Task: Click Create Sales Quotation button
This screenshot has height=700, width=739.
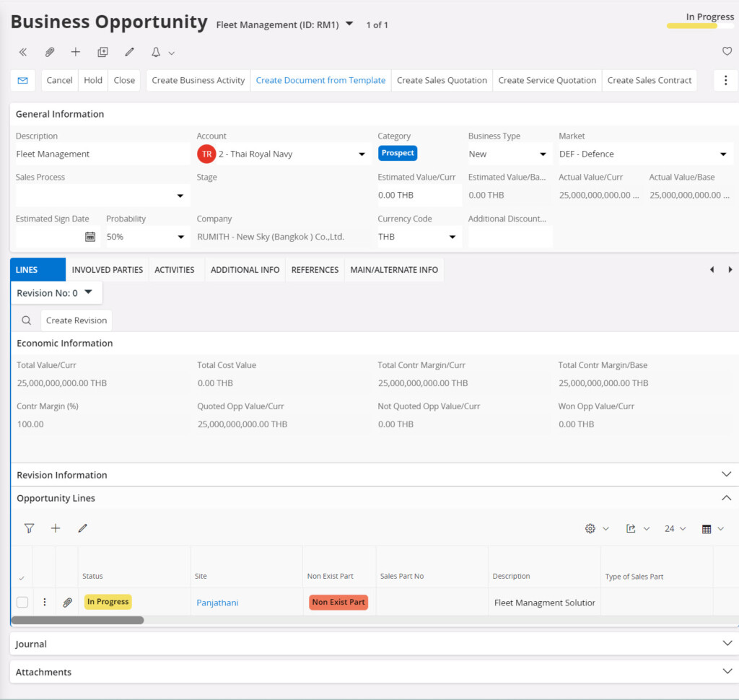Action: tap(442, 80)
